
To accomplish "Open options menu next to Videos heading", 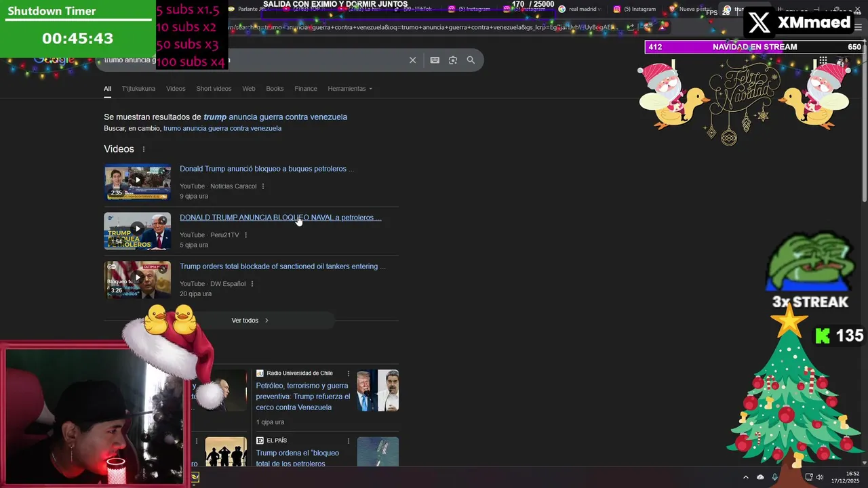I will pos(143,149).
